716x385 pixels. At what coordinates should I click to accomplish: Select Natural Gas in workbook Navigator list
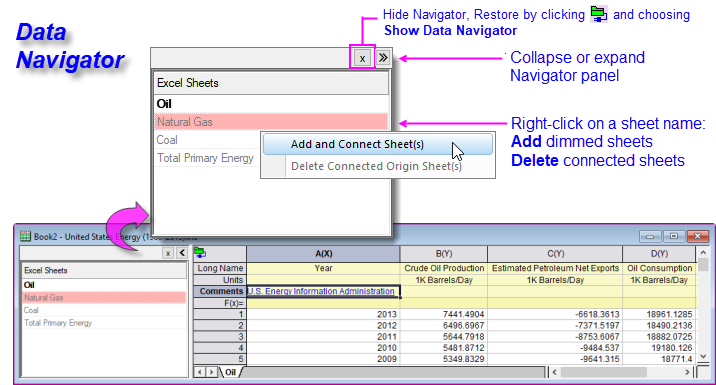coord(104,298)
